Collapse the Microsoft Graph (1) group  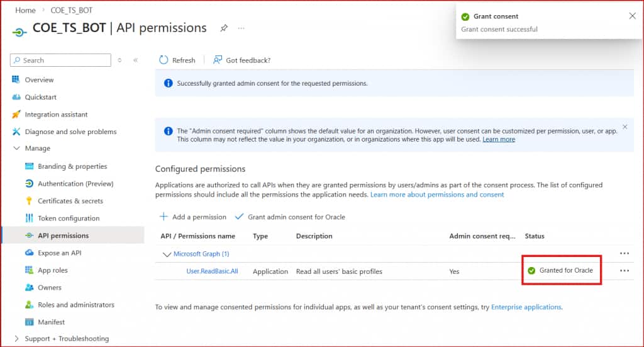click(x=167, y=254)
